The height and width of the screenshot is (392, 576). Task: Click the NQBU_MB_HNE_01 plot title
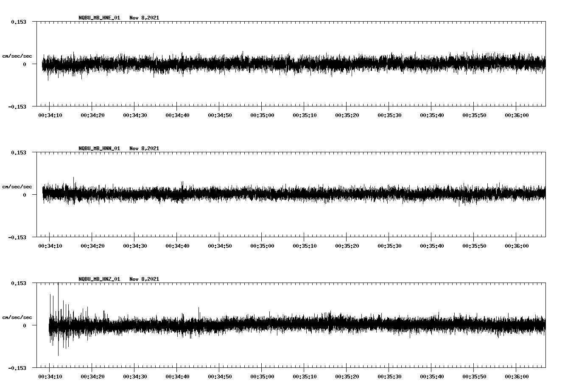pyautogui.click(x=99, y=18)
